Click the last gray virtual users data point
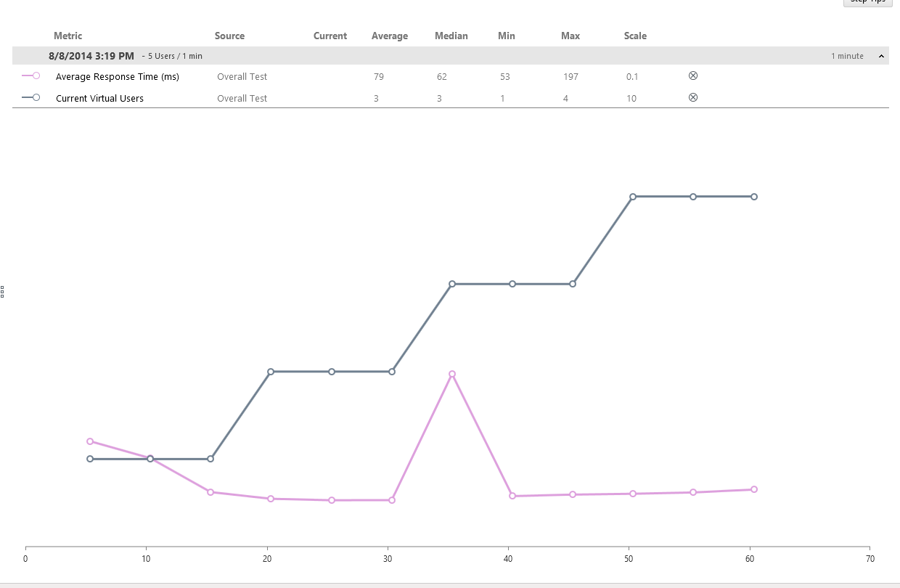Screen dimensions: 900x588 754,197
